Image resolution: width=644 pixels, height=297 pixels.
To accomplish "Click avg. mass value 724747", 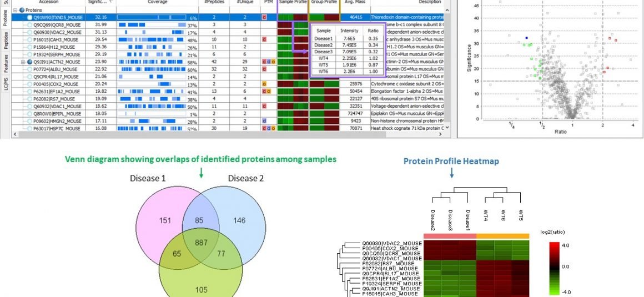I will coord(355,114).
